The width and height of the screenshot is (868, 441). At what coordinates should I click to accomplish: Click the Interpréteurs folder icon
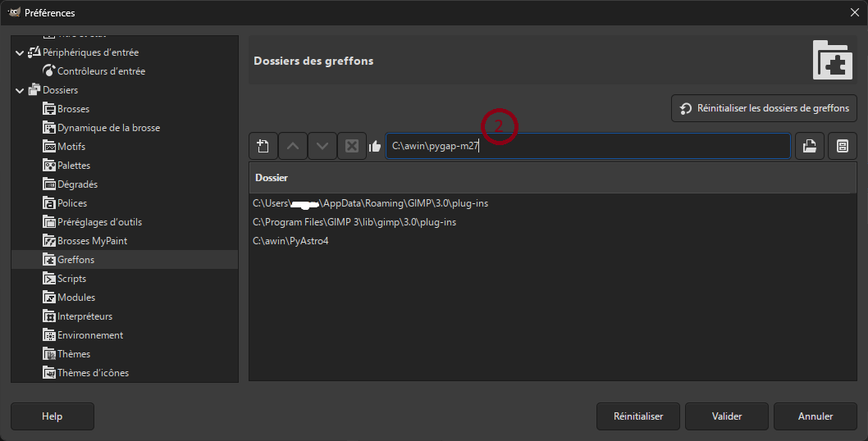49,316
